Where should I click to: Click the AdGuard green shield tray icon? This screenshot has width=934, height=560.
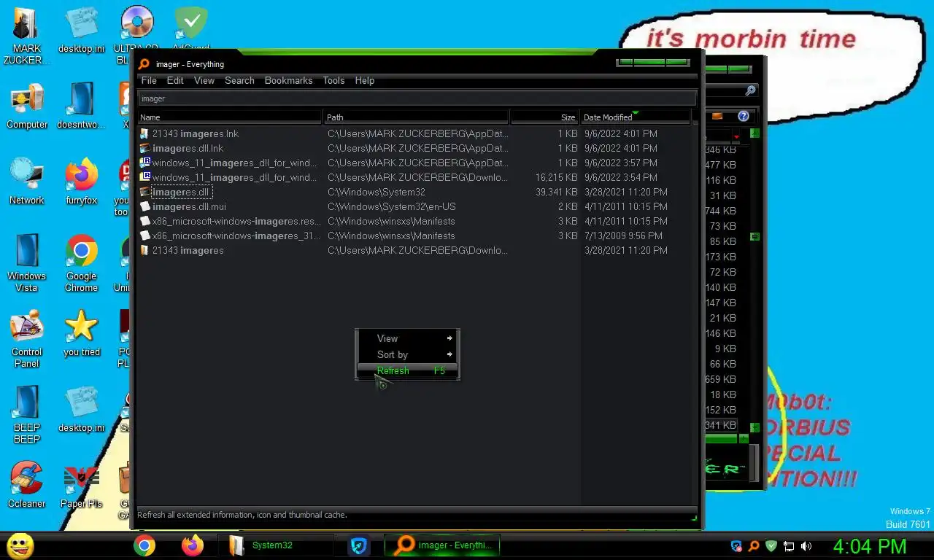coord(771,545)
